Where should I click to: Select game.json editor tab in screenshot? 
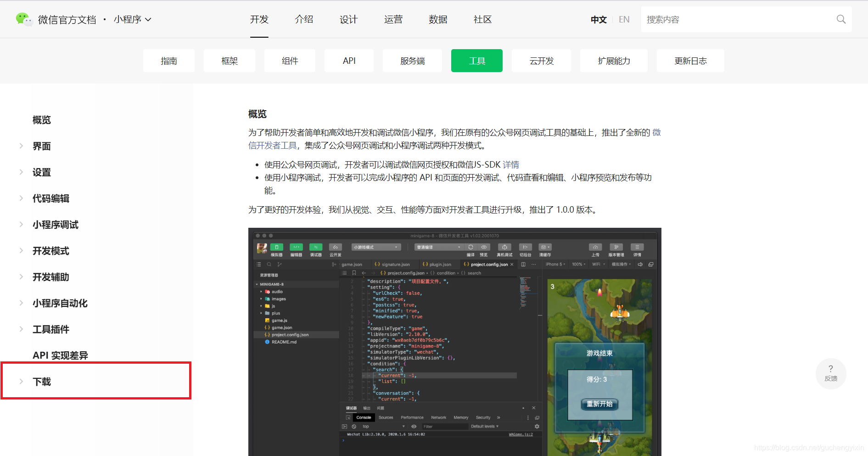click(352, 265)
